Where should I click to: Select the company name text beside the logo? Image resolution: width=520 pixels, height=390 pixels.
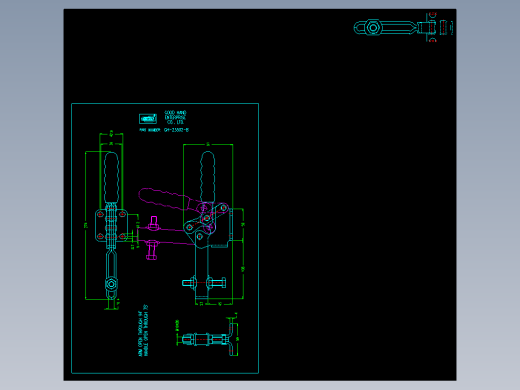click(175, 117)
